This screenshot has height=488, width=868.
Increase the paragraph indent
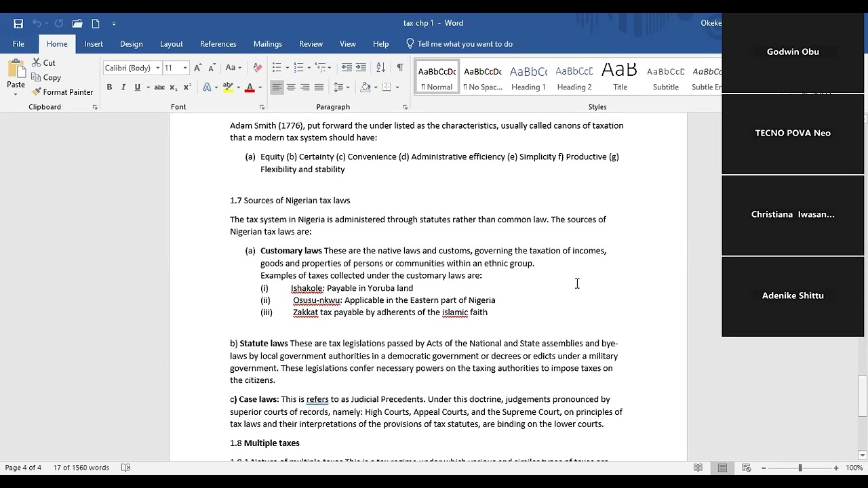361,68
